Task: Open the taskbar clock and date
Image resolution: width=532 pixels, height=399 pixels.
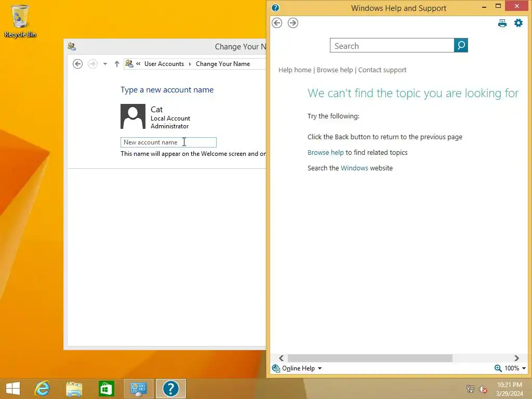Action: (x=509, y=389)
